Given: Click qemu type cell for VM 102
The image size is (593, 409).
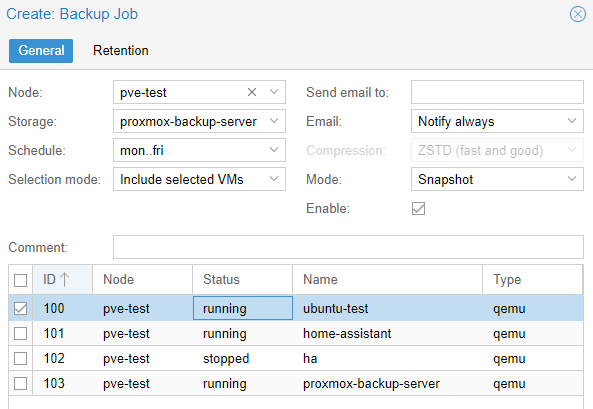Looking at the screenshot, I should click(x=532, y=358).
